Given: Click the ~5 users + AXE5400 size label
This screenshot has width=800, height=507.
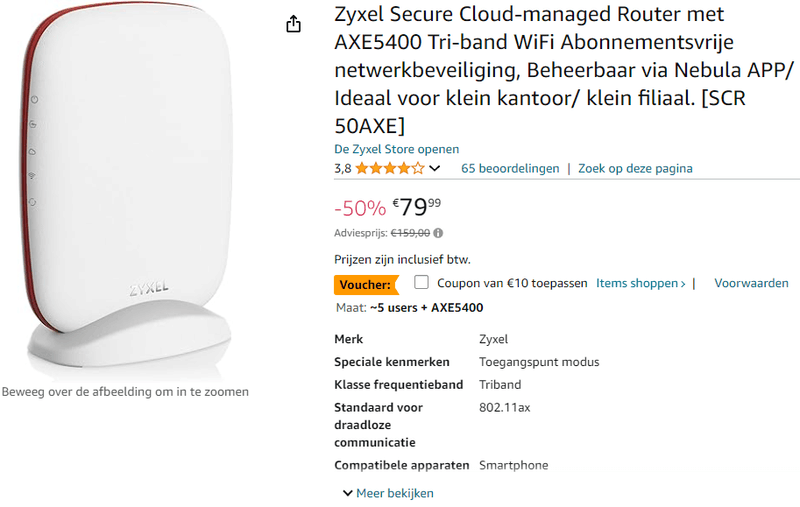Looking at the screenshot, I should click(426, 308).
